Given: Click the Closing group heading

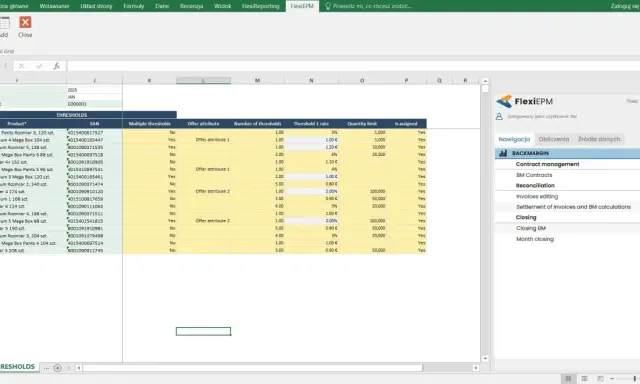Looking at the screenshot, I should (526, 218).
